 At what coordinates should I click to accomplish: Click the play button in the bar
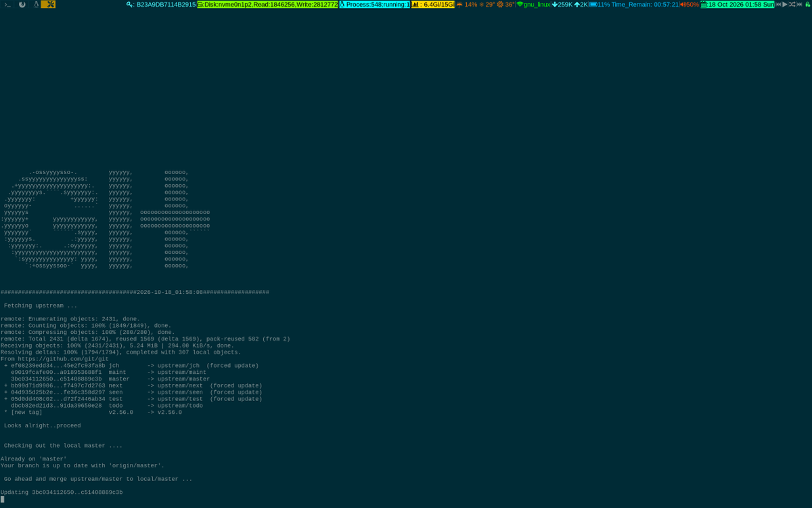coord(785,4)
